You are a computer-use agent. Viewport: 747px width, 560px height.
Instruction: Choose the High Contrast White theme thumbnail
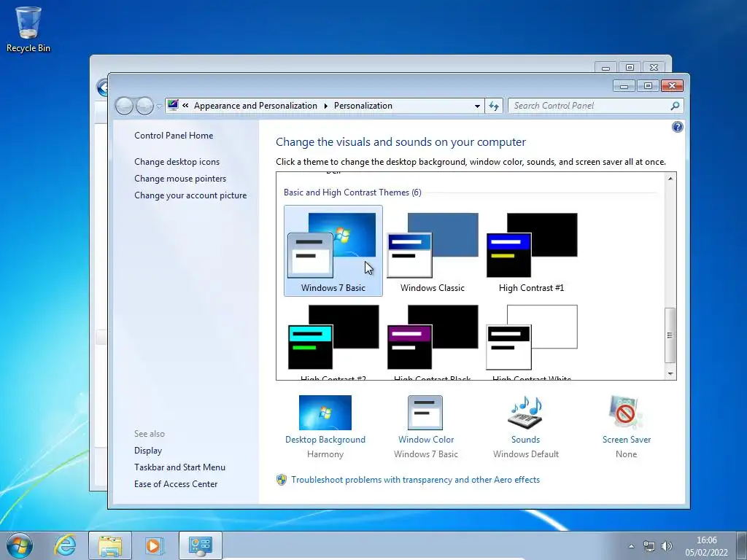(531, 337)
